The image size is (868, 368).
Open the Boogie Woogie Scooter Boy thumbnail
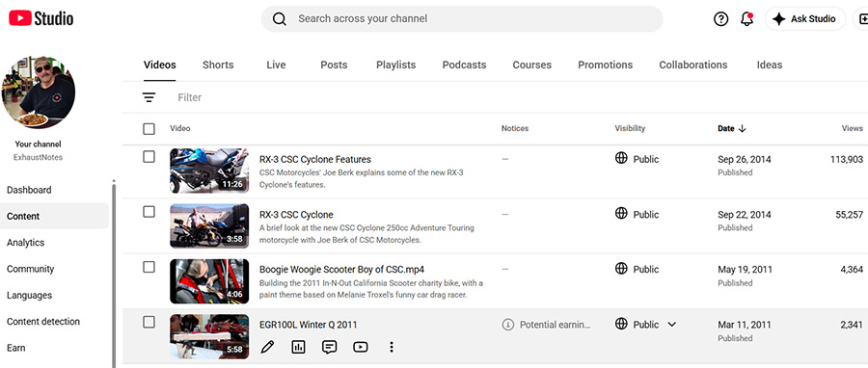(209, 280)
